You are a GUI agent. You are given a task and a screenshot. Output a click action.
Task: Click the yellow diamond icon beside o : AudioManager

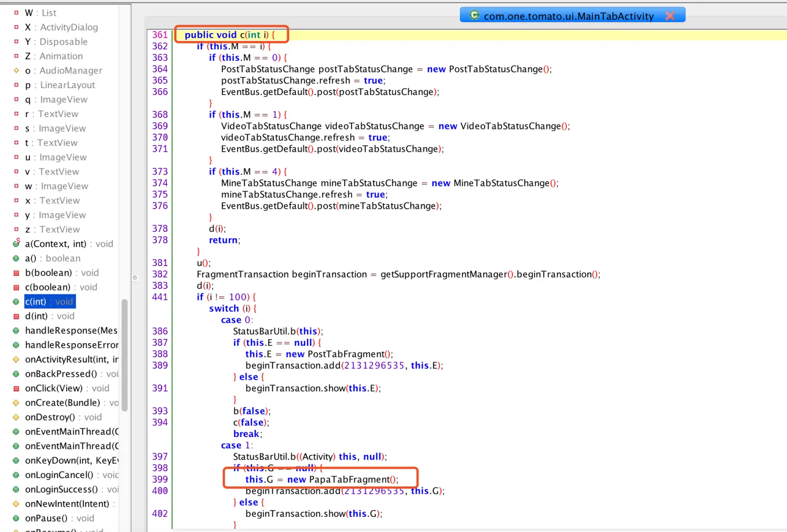pos(16,70)
